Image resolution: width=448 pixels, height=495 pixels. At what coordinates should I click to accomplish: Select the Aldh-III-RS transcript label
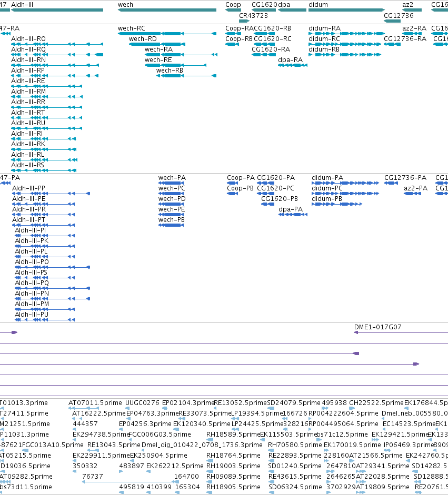coord(27,165)
